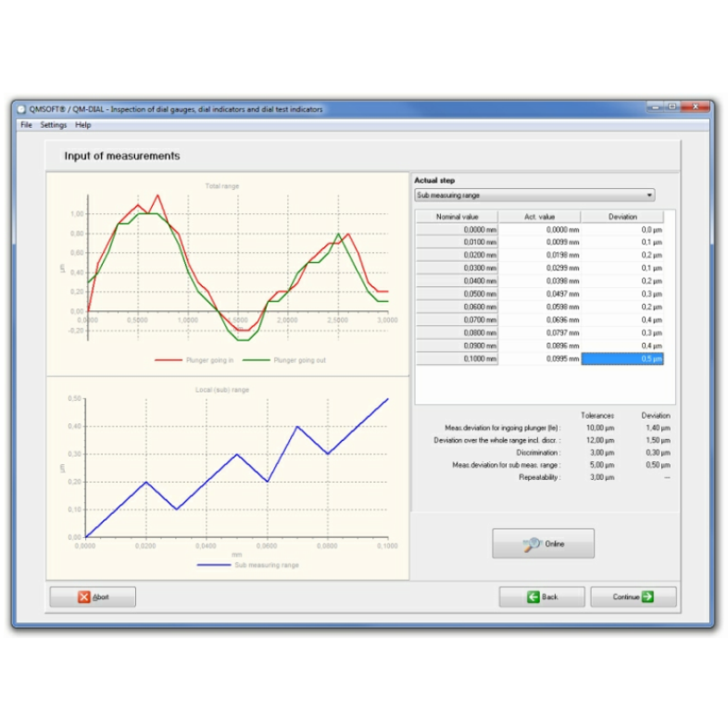728x728 pixels.
Task: Click the green Back arrow icon
Action: click(533, 597)
